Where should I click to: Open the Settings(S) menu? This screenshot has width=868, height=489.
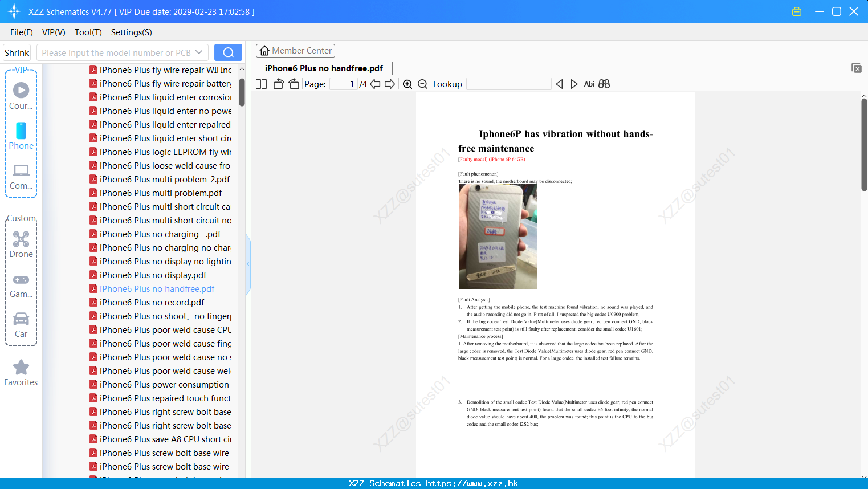(x=132, y=32)
